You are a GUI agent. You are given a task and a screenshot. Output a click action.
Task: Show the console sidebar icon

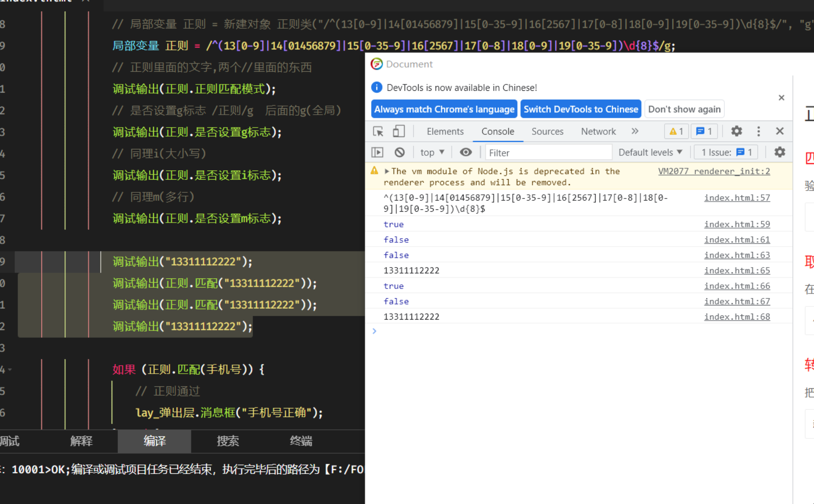pos(378,152)
